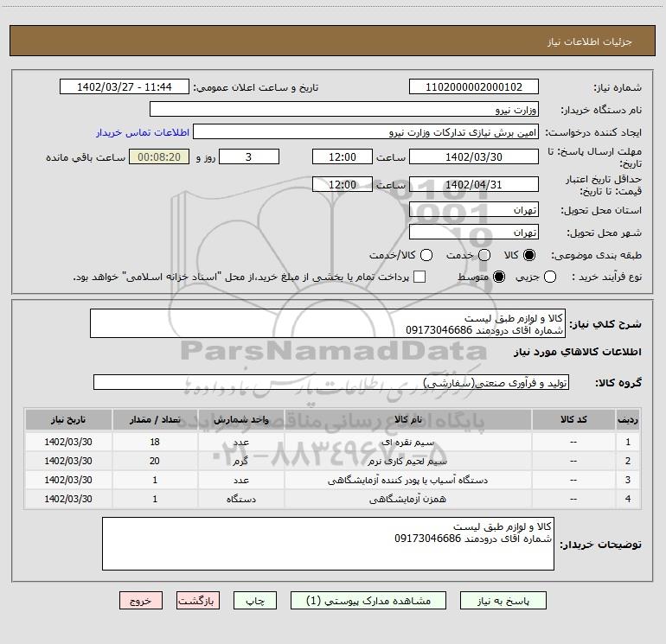Click the price validity time 12:00 field

pyautogui.click(x=343, y=184)
